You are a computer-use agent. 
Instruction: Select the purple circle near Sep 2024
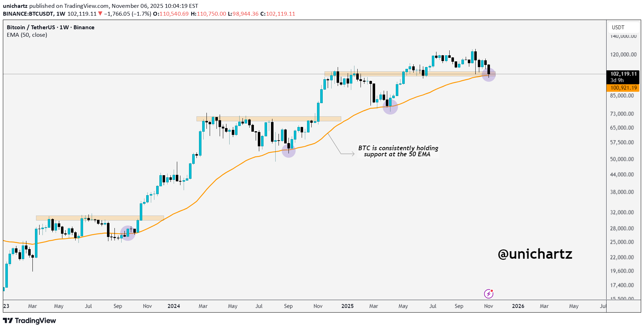pyautogui.click(x=288, y=151)
